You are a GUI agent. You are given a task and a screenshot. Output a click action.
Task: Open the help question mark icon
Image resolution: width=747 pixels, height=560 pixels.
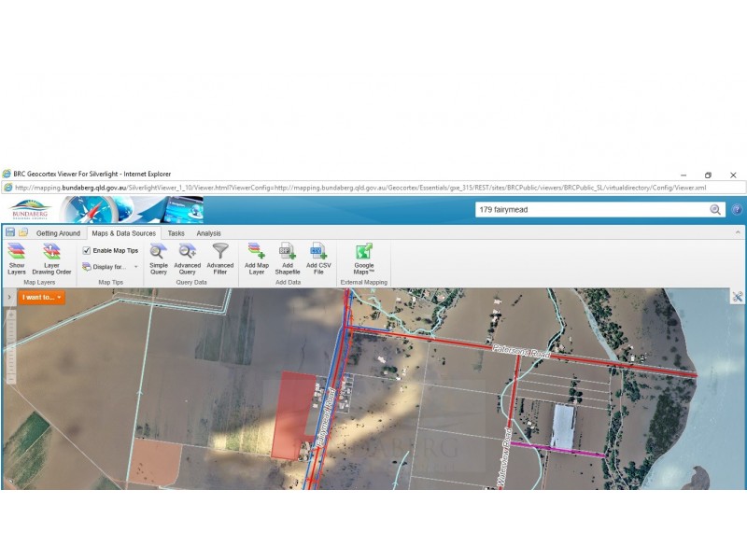(737, 210)
